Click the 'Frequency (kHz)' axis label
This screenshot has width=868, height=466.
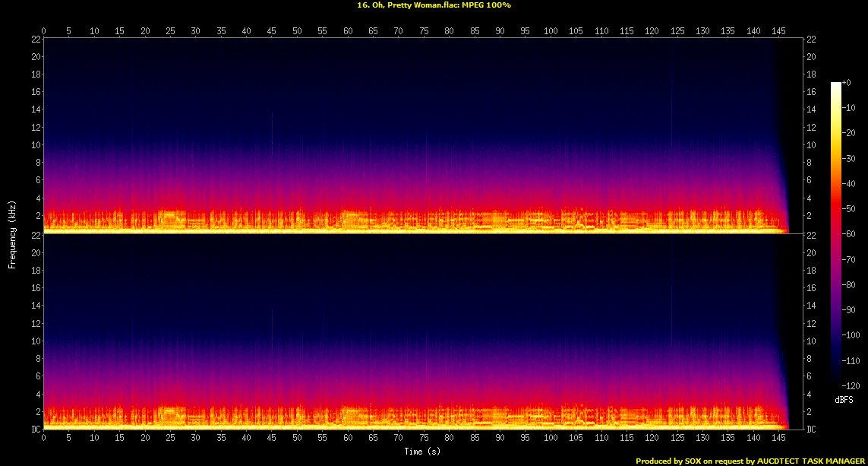(x=12, y=235)
